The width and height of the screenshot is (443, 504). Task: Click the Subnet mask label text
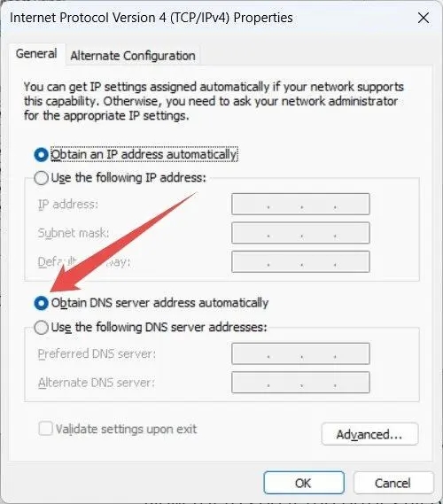(74, 233)
